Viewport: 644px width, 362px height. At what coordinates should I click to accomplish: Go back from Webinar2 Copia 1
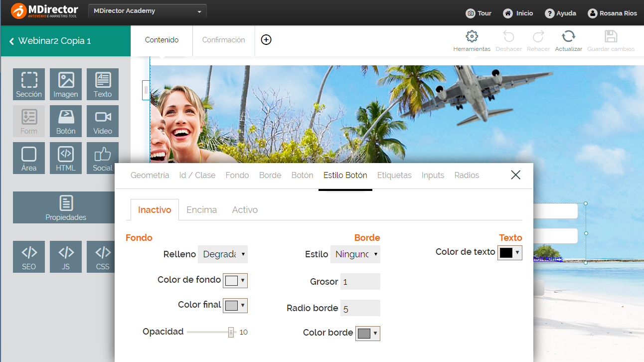[11, 41]
